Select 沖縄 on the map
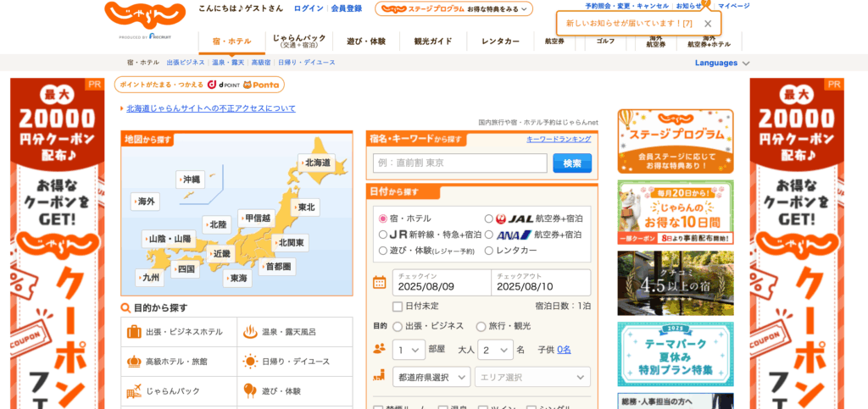Viewport: 868px width, 409px height. 191,180
